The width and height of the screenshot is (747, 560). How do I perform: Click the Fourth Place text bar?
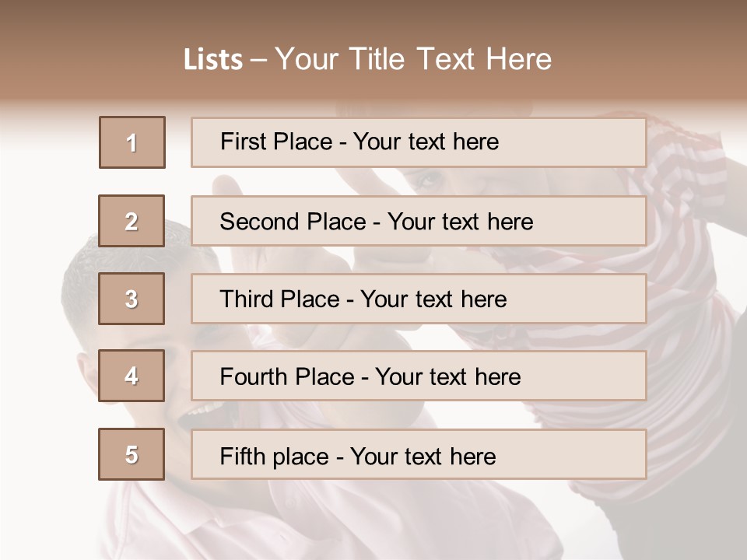coord(419,376)
